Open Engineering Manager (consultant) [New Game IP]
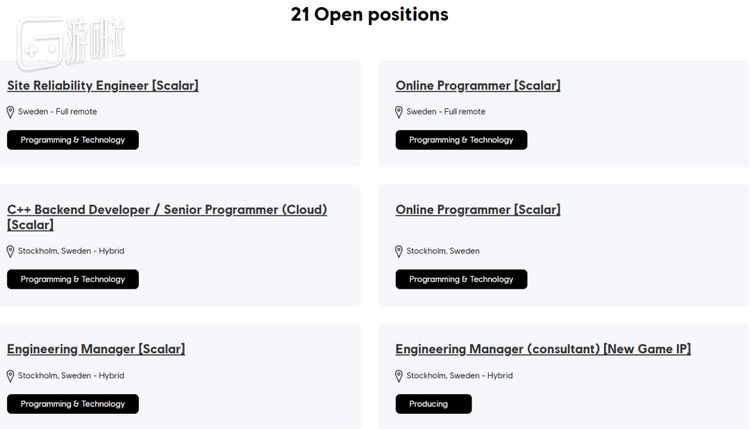 pyautogui.click(x=543, y=349)
